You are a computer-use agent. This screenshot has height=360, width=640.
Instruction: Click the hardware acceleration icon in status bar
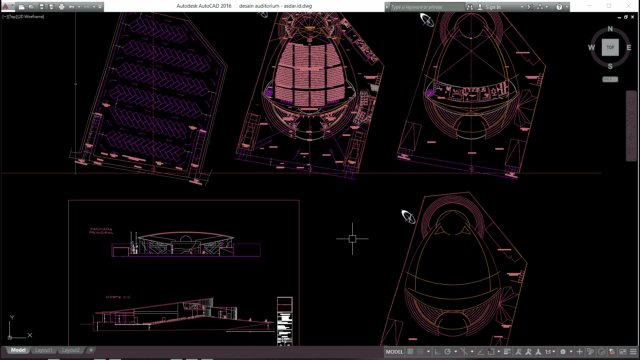click(601, 352)
